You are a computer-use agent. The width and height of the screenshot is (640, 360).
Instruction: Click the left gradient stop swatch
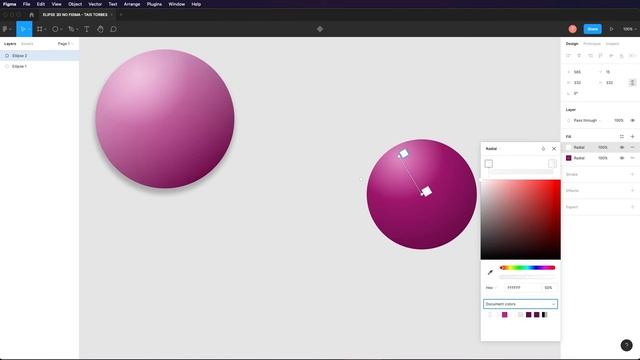(x=489, y=164)
